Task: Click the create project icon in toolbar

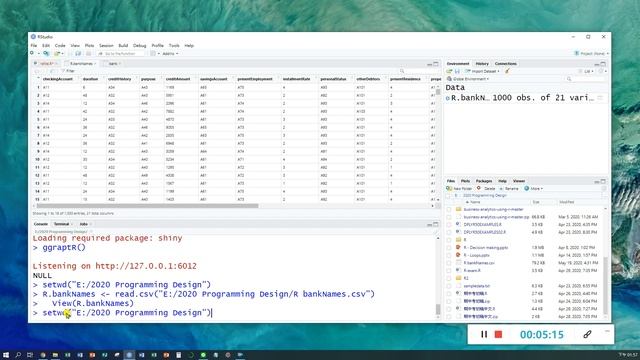Action: tap(46, 53)
